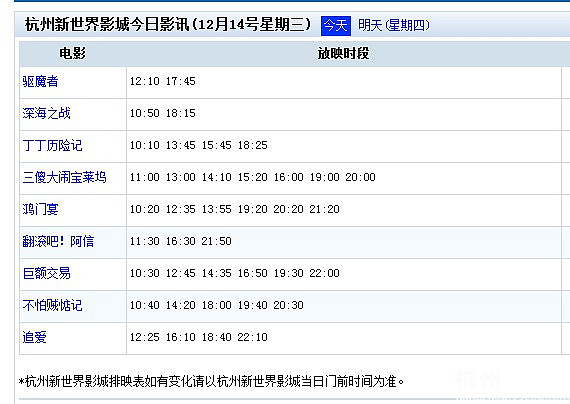Image resolution: width=570 pixels, height=404 pixels.
Task: Click the 14:35 showtime for 巨额交易
Action: pyautogui.click(x=217, y=273)
